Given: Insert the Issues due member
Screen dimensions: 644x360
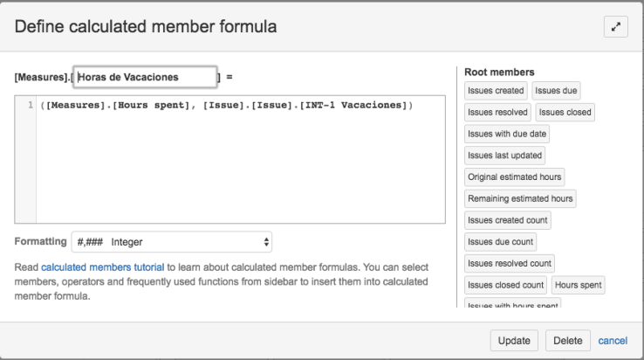Looking at the screenshot, I should coord(556,90).
